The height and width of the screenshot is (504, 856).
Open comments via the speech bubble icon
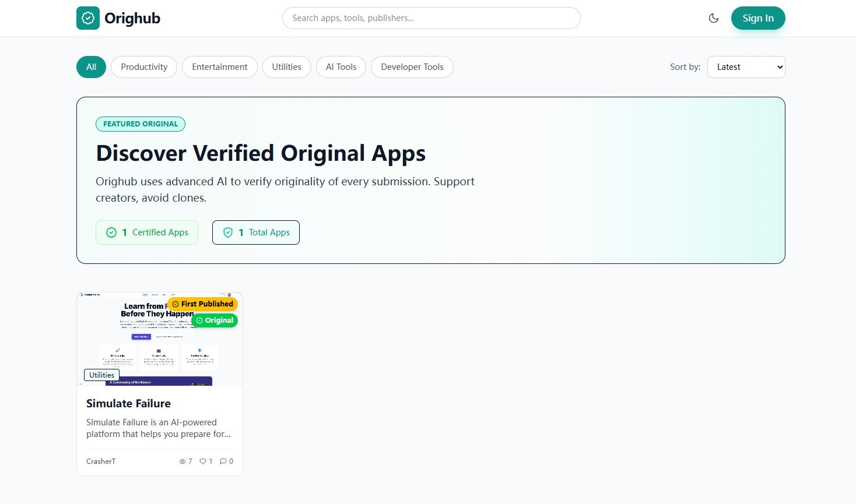pos(223,461)
